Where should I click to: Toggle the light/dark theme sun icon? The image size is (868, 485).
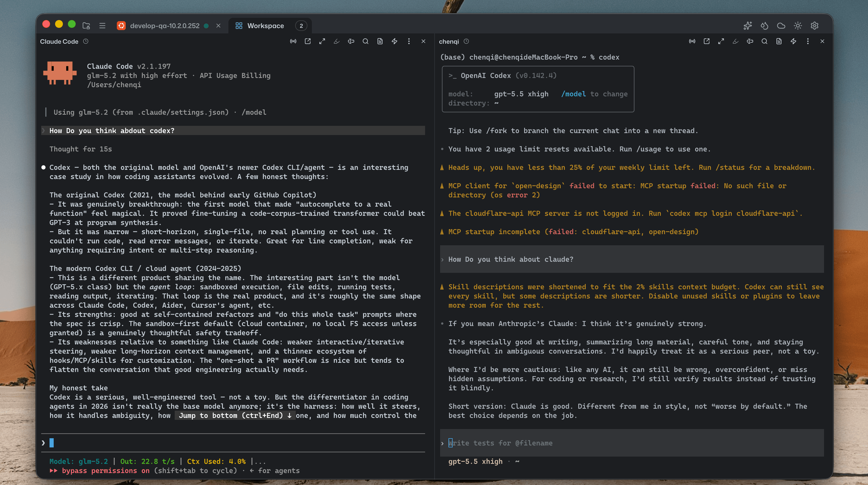[798, 26]
